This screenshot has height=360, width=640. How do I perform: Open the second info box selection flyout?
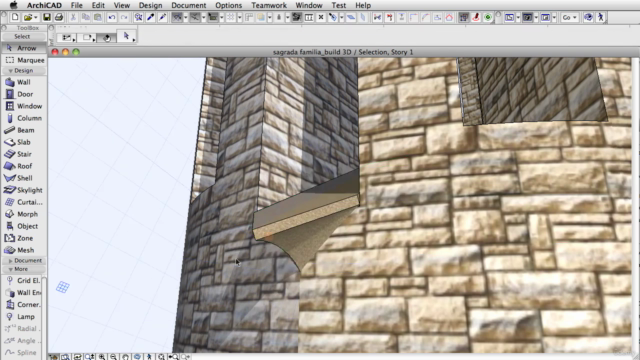87,38
